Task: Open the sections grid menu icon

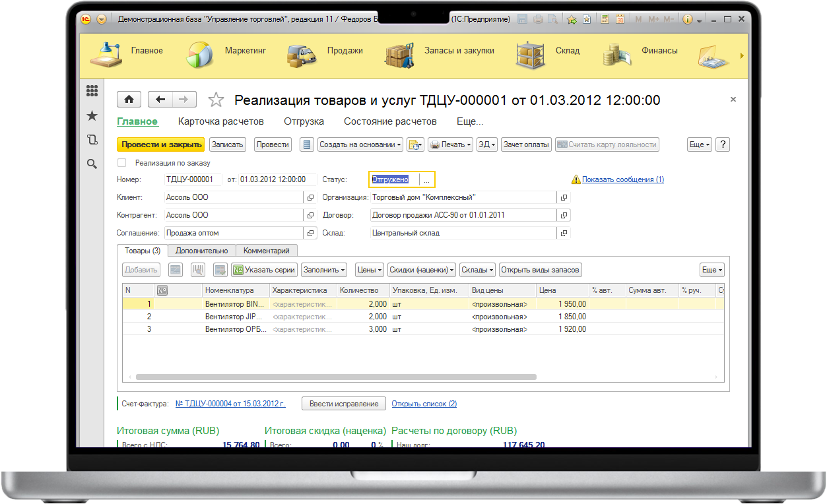Action: (92, 91)
